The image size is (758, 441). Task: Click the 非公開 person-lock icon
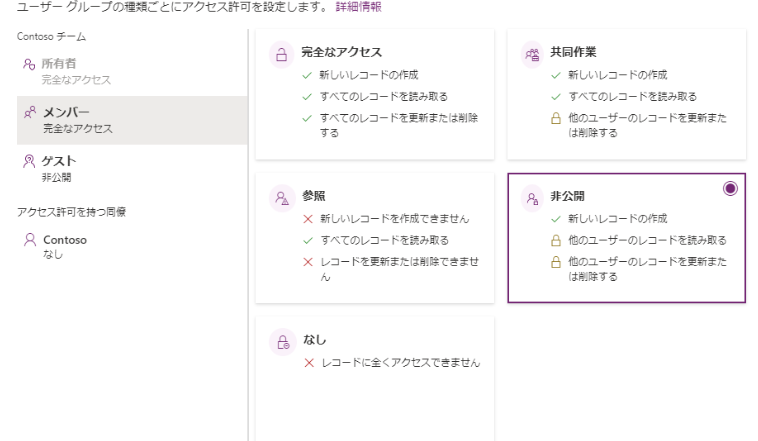[532, 198]
